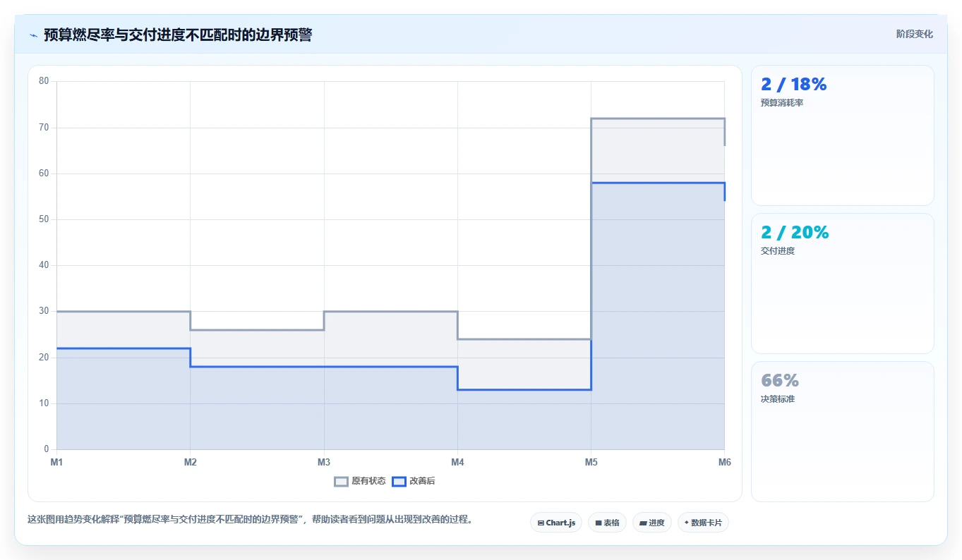This screenshot has width=962, height=560.
Task: Click the 50 y-axis label
Action: 44,219
